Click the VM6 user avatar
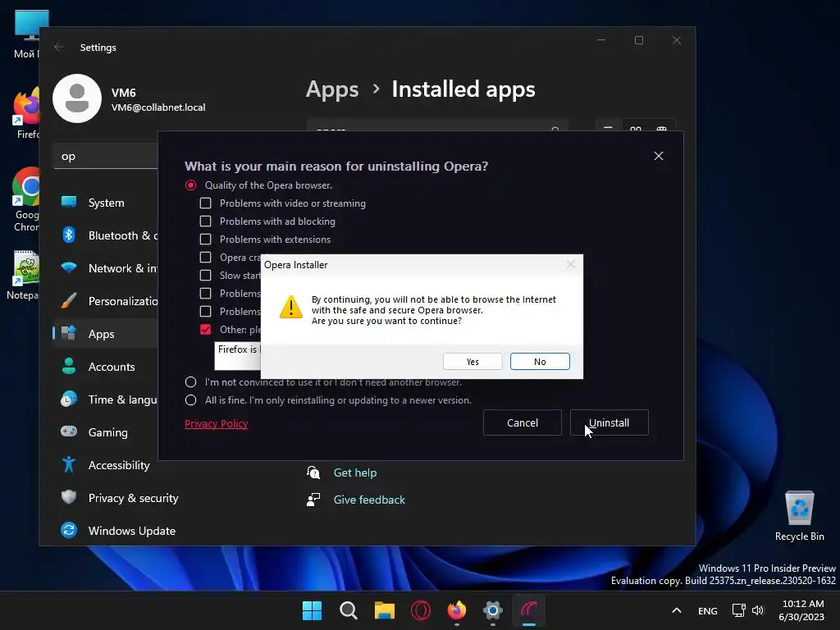The width and height of the screenshot is (840, 630). click(77, 98)
